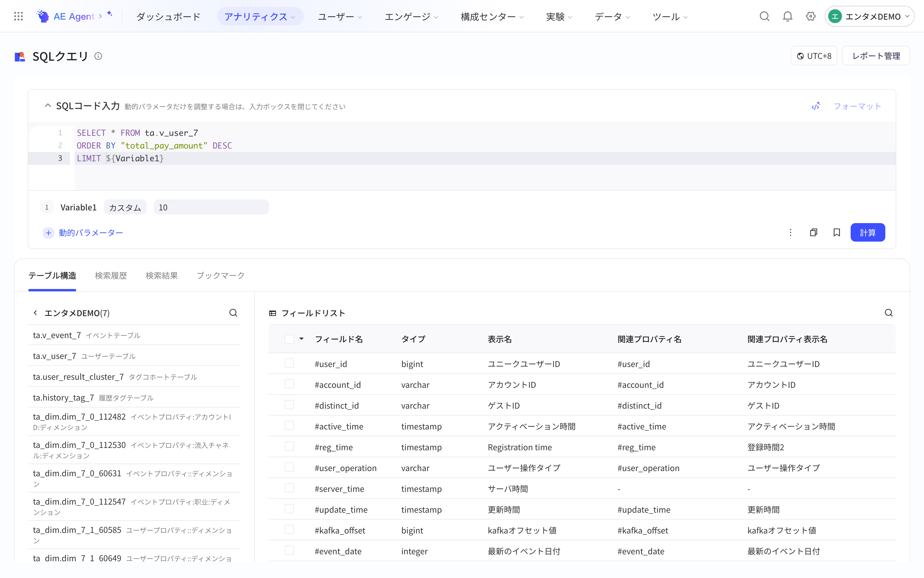
Task: Click the SQLクエリ logo icon
Action: tap(20, 57)
